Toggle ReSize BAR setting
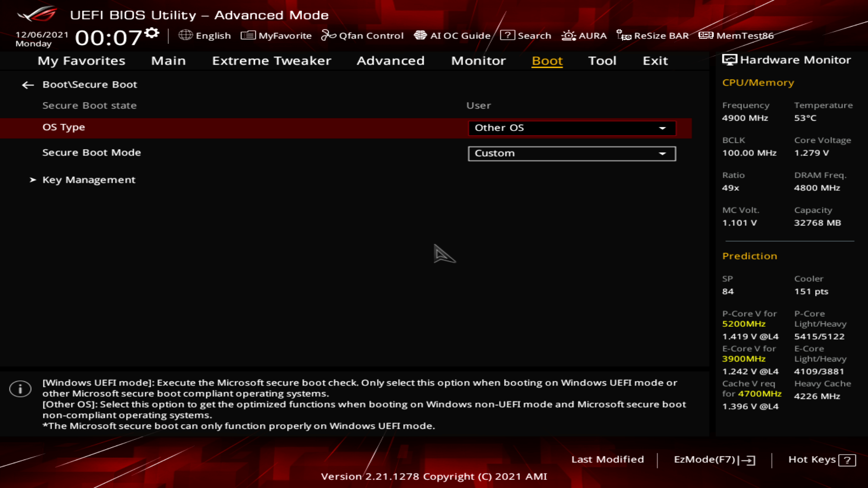 click(x=652, y=35)
